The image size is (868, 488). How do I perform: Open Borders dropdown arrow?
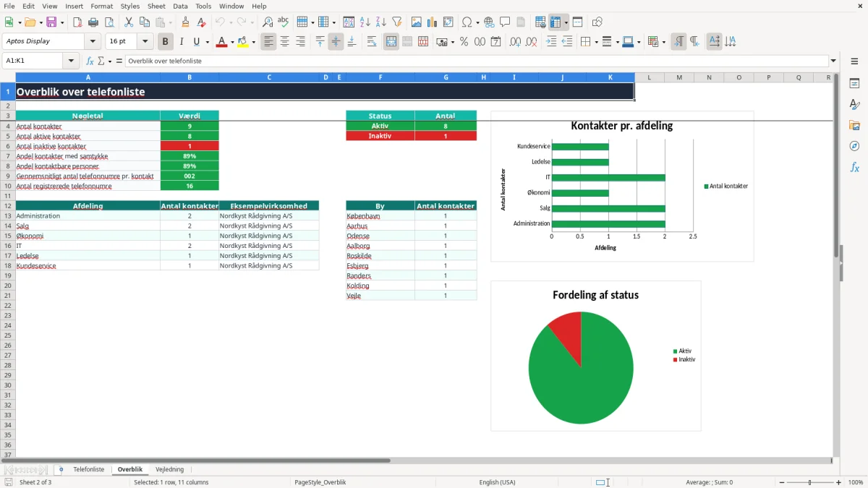click(595, 42)
